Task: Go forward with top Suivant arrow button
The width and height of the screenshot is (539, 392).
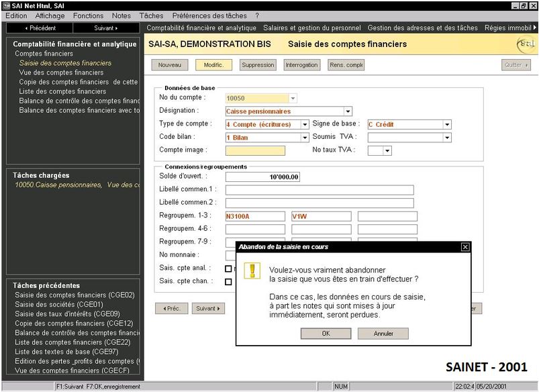Action: 106,28
